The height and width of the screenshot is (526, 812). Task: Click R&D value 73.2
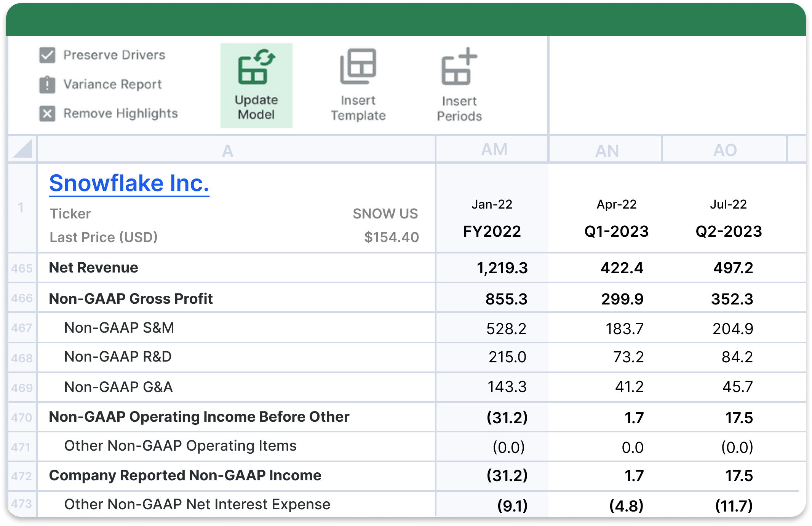point(628,357)
